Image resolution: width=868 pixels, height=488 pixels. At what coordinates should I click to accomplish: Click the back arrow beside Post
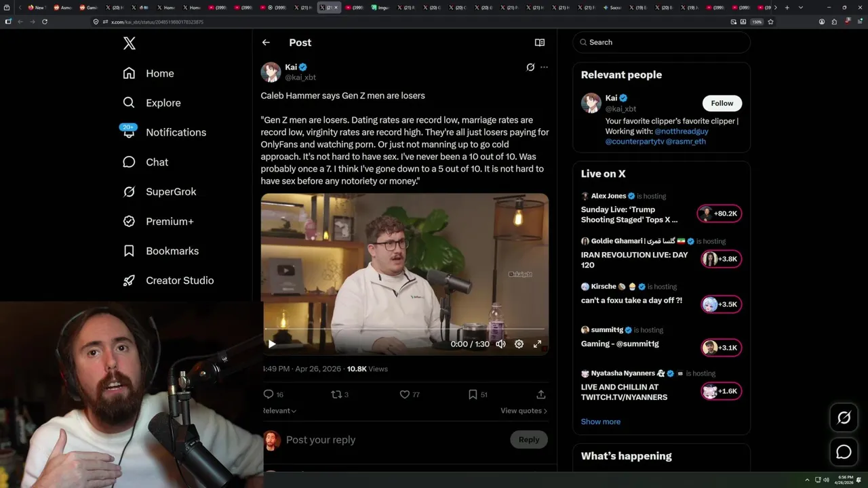pos(266,42)
